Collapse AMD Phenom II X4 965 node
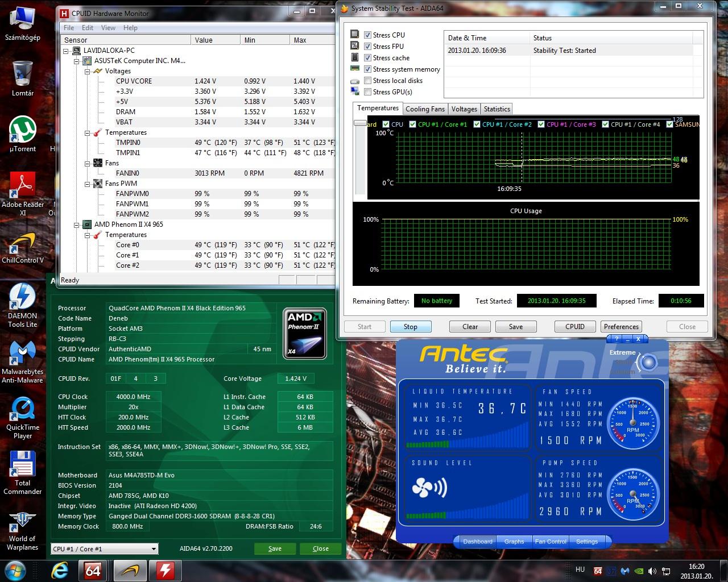 tap(77, 225)
